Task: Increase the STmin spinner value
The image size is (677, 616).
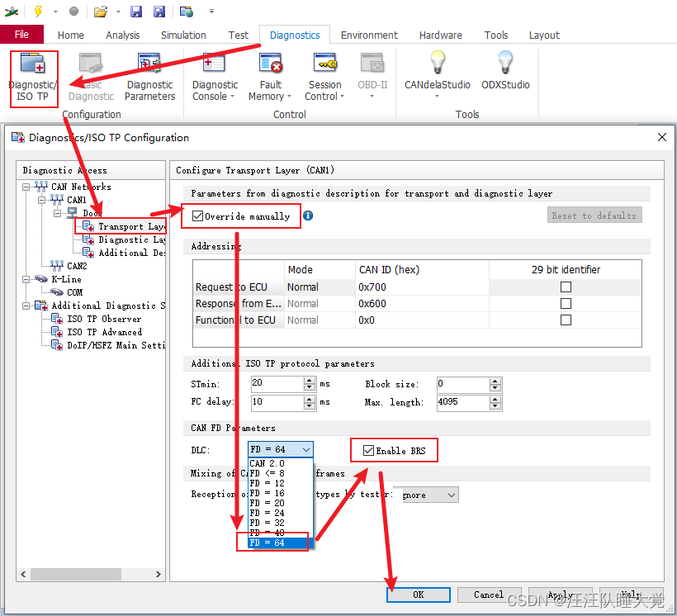Action: (x=309, y=380)
